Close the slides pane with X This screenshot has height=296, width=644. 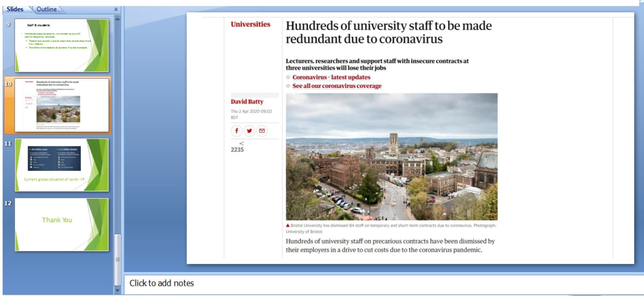[x=116, y=9]
